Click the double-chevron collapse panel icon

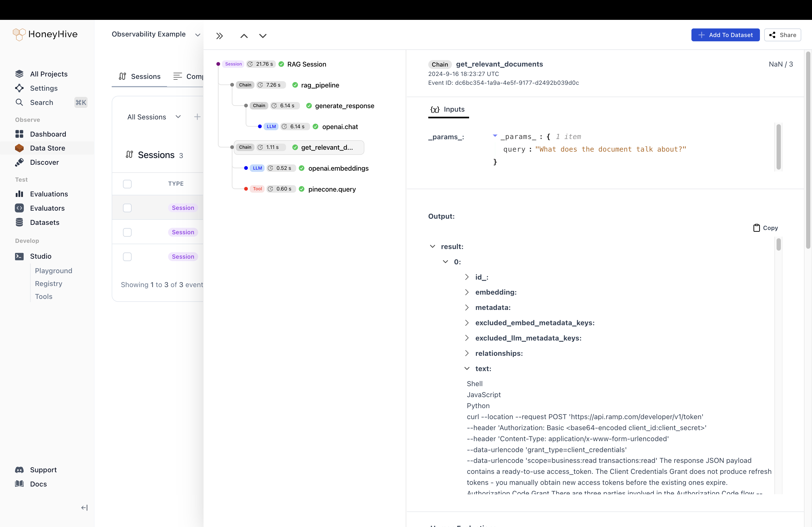click(219, 36)
